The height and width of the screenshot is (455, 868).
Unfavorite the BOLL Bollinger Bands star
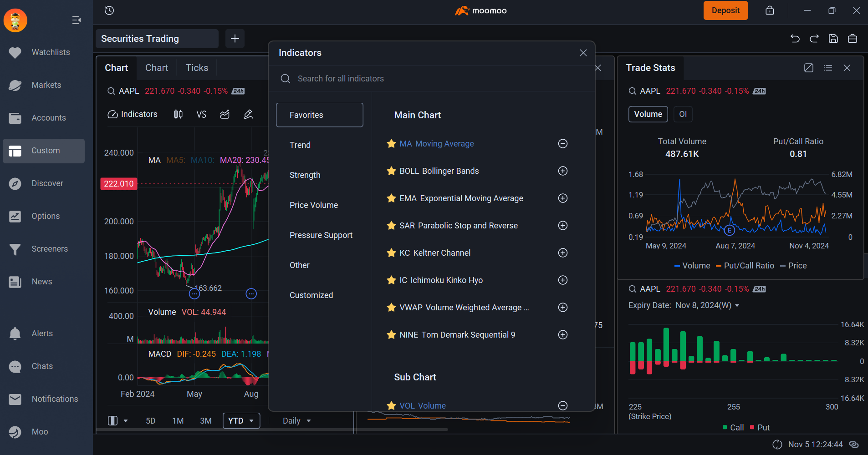[391, 171]
